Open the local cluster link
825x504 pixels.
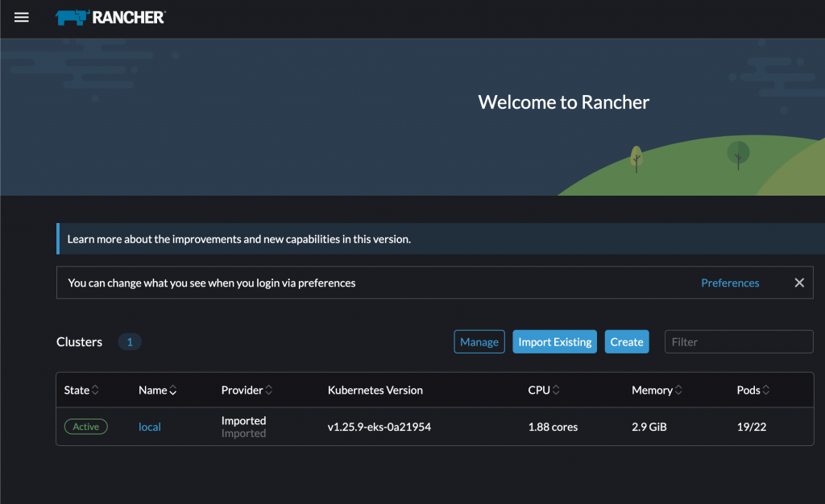pos(149,427)
